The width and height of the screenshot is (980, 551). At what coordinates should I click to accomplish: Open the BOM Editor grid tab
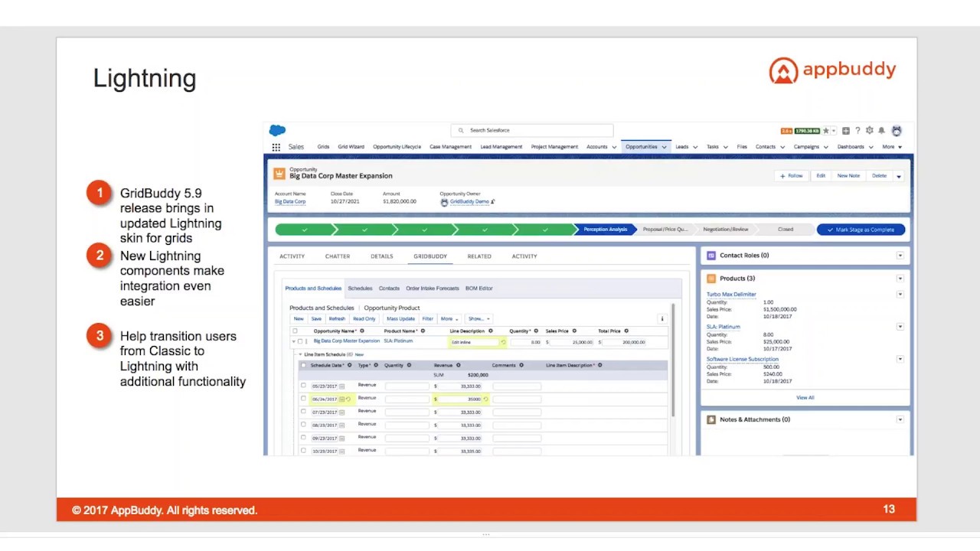479,289
